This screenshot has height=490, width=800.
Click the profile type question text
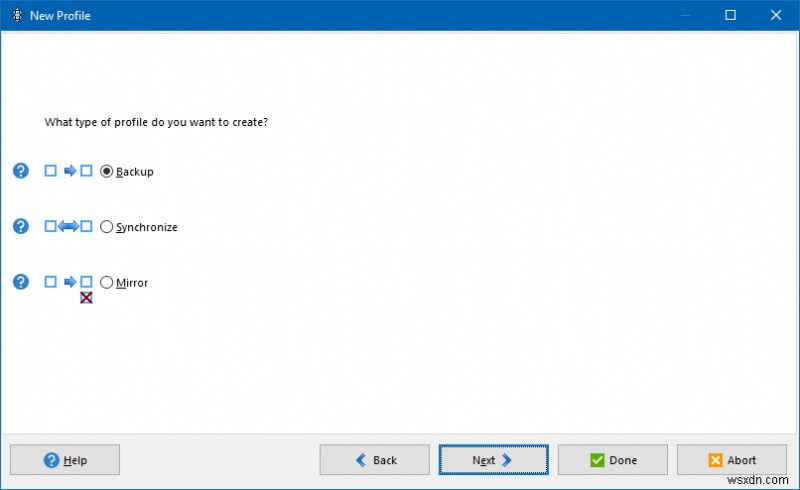156,122
